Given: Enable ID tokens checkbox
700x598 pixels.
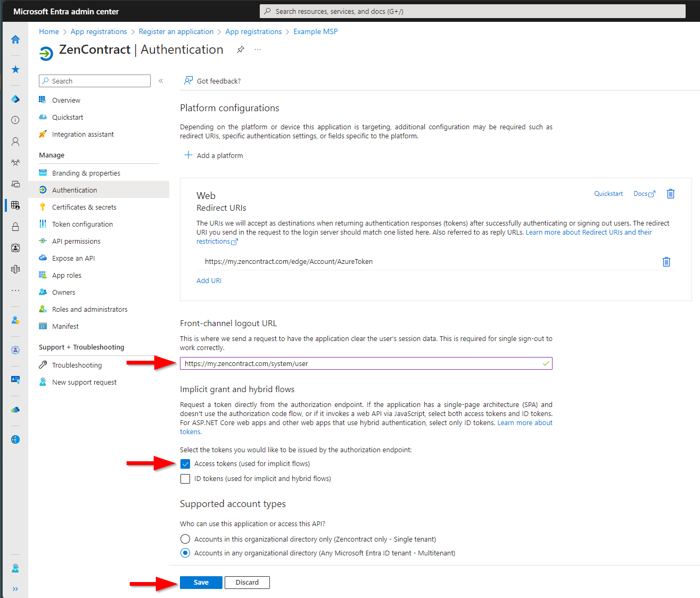Looking at the screenshot, I should click(185, 478).
